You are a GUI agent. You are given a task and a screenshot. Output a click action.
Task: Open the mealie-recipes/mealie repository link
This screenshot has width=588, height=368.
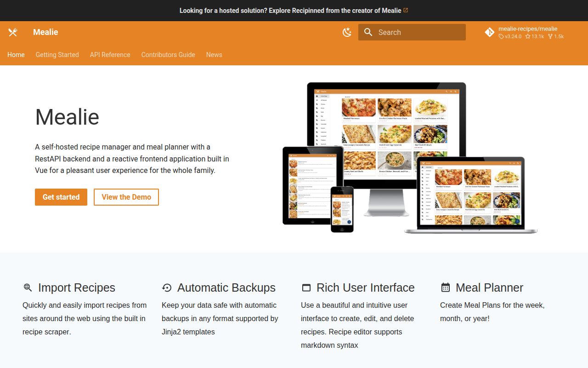coord(528,29)
